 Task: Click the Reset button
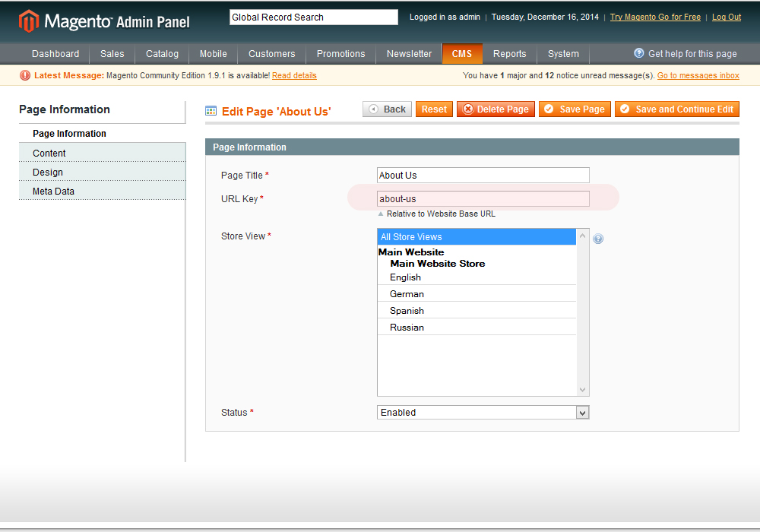[434, 109]
